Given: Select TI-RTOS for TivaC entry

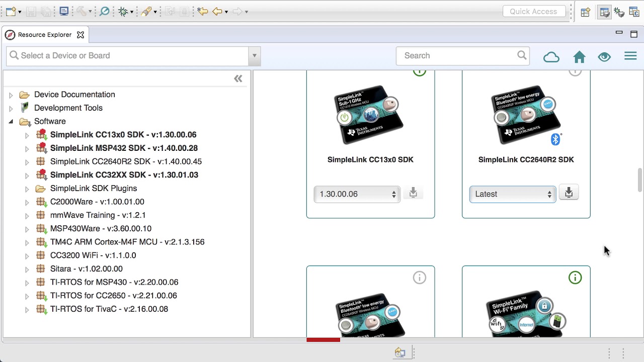Looking at the screenshot, I should pos(109,309).
